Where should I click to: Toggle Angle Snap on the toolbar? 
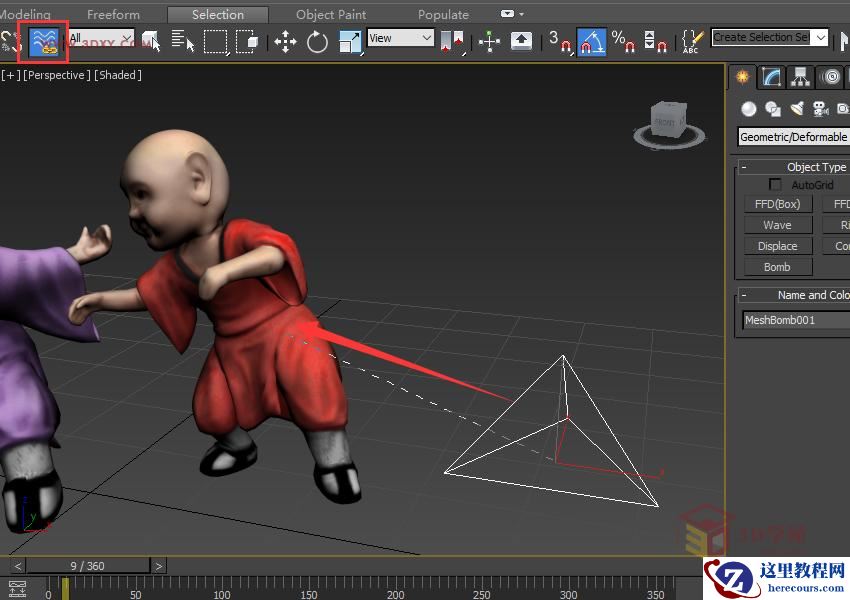pos(591,41)
